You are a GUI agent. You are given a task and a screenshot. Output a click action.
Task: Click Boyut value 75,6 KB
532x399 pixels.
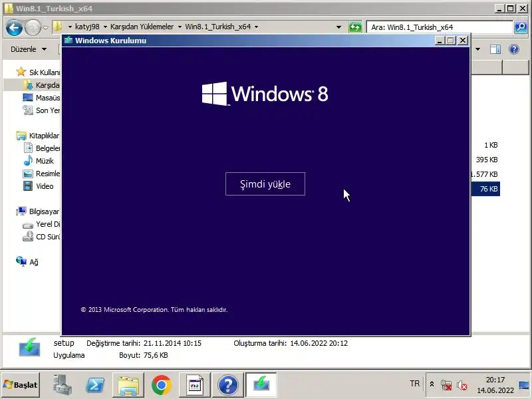pyautogui.click(x=155, y=355)
